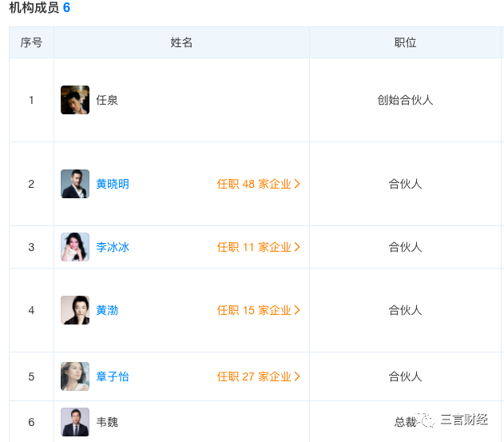
Task: Click 李冰冰's avatar photo
Action: coord(75,247)
